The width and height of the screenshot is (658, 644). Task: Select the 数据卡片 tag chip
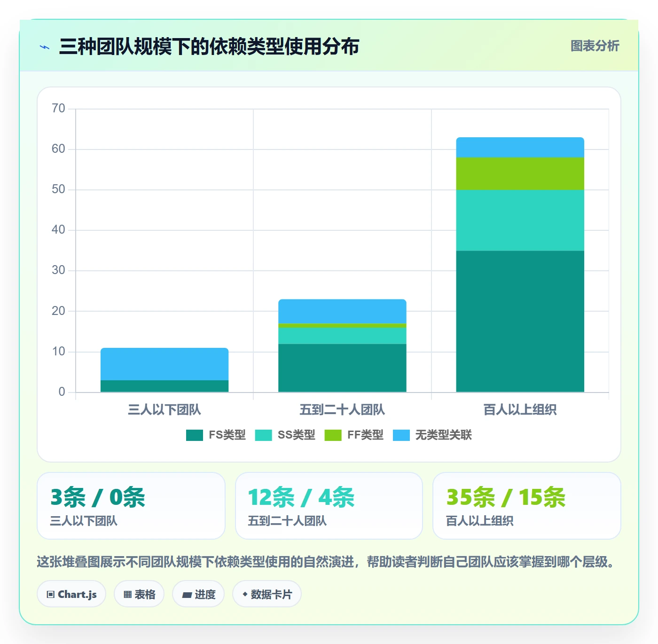pyautogui.click(x=267, y=594)
